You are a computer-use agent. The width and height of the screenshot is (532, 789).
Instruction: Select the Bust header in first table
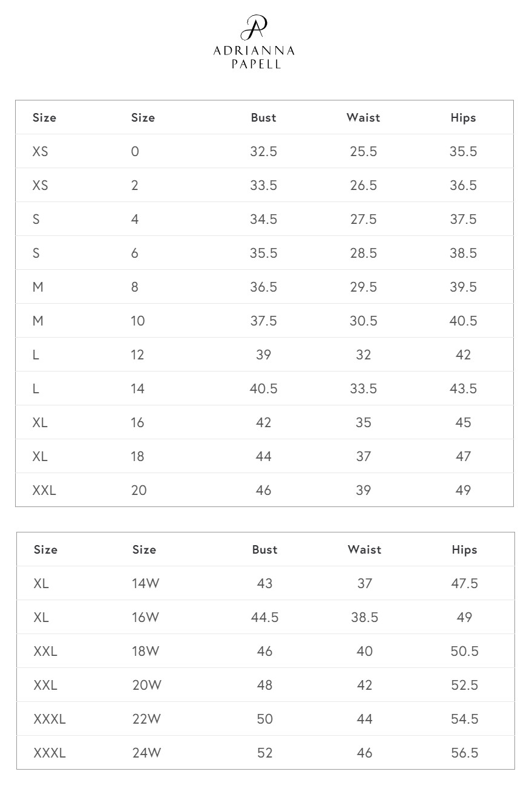point(264,118)
